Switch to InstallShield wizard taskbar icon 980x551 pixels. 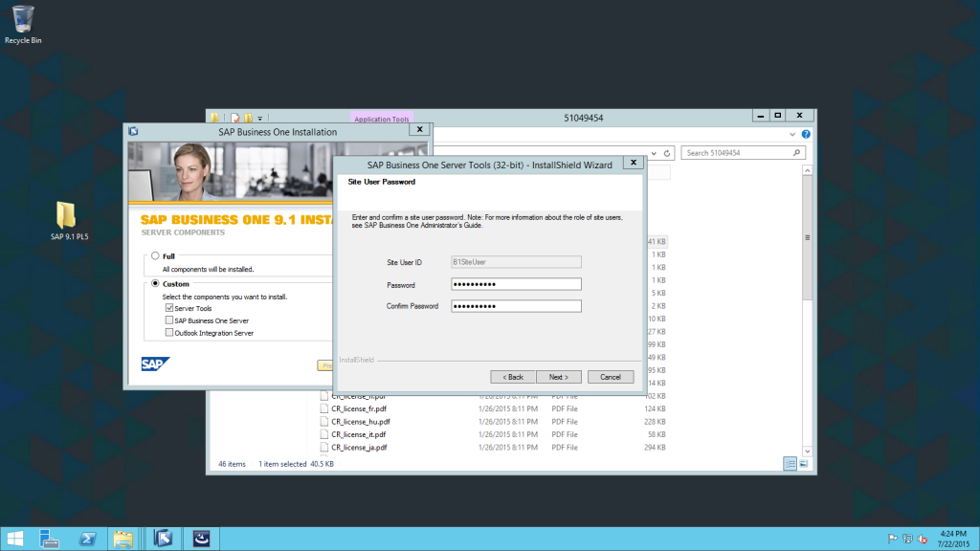tap(201, 539)
